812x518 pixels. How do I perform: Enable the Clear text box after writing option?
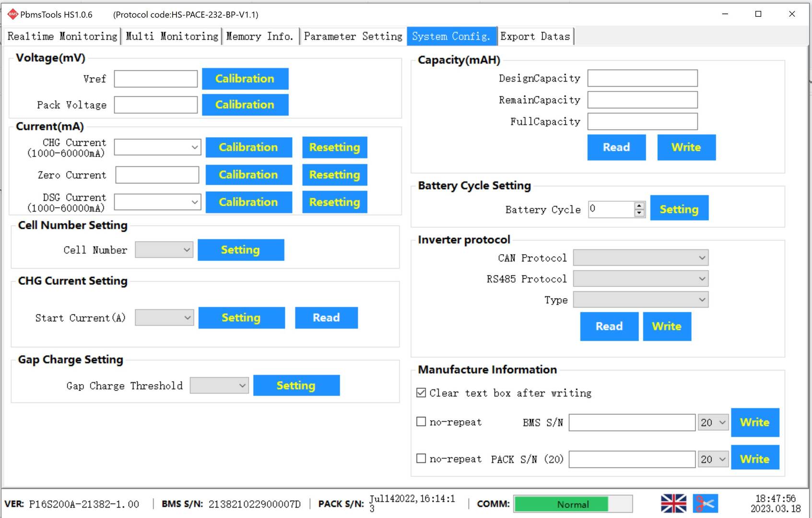tap(421, 392)
